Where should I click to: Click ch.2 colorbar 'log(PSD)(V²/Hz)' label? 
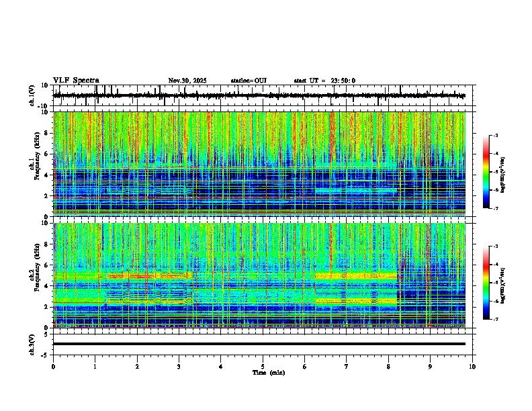[x=503, y=285]
